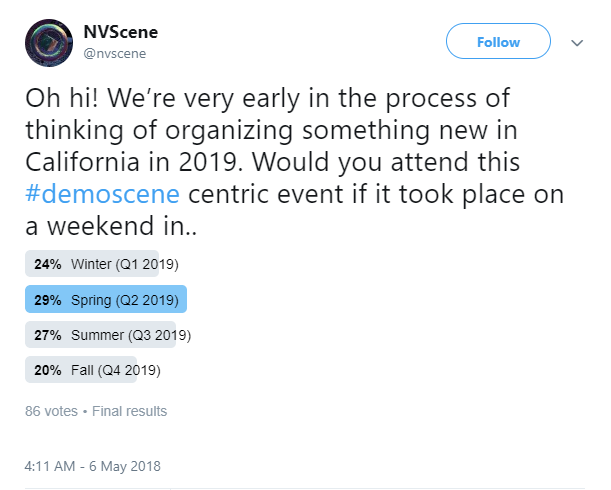Click the 24% Winter percentage label
The height and width of the screenshot is (490, 611).
[x=50, y=265]
